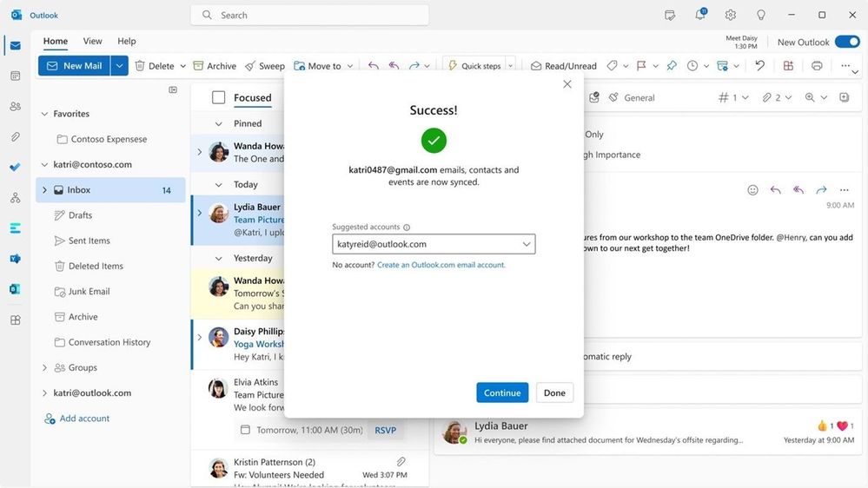This screenshot has width=868, height=488.
Task: Open the New Mail dropdown arrow
Action: (x=119, y=66)
